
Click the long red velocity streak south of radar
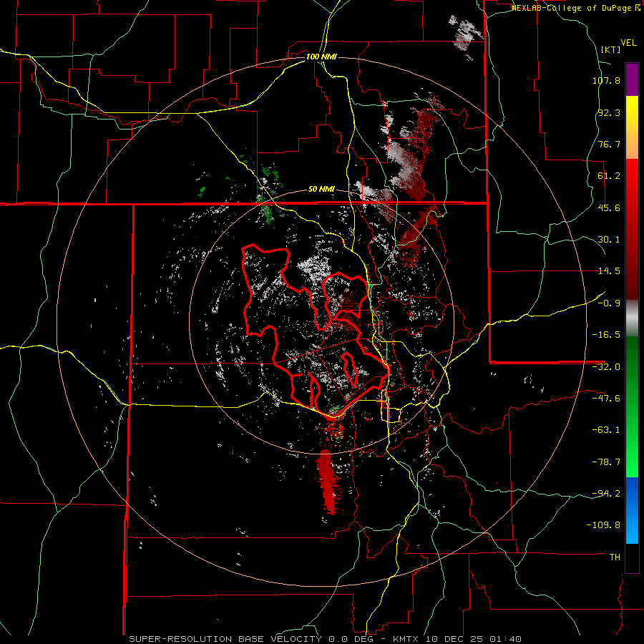click(x=328, y=481)
